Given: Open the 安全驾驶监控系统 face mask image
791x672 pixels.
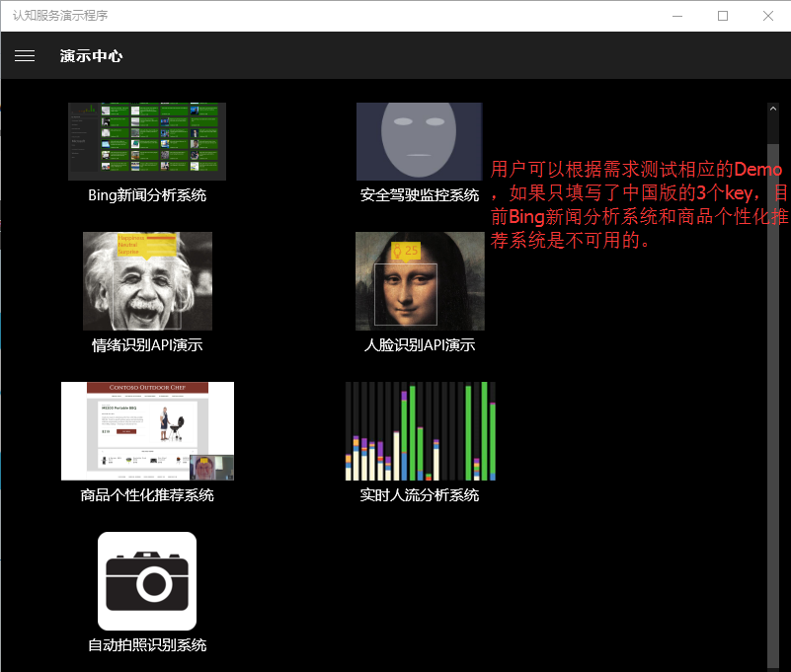Looking at the screenshot, I should coord(419,141).
